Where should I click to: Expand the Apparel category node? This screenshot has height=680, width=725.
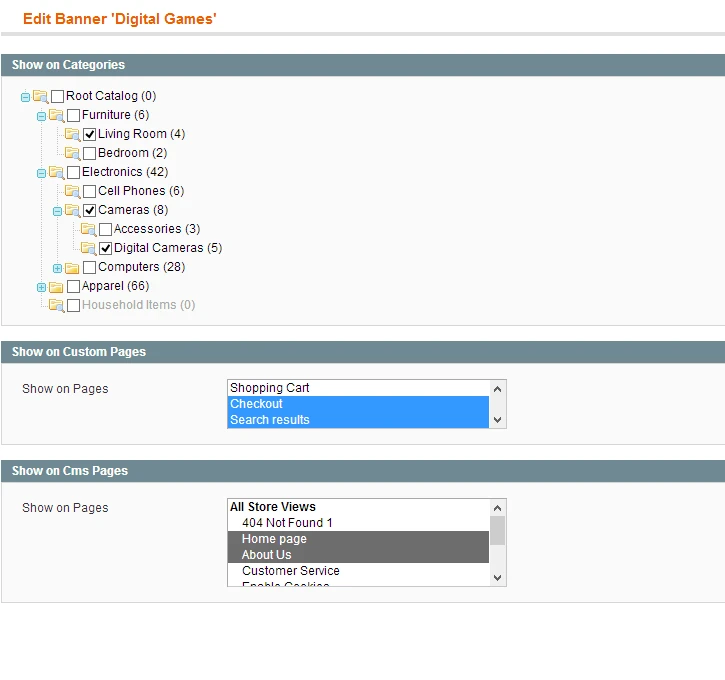click(x=41, y=287)
